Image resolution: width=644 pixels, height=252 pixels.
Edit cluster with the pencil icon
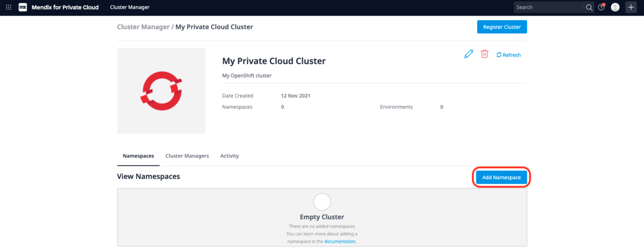[x=469, y=54]
